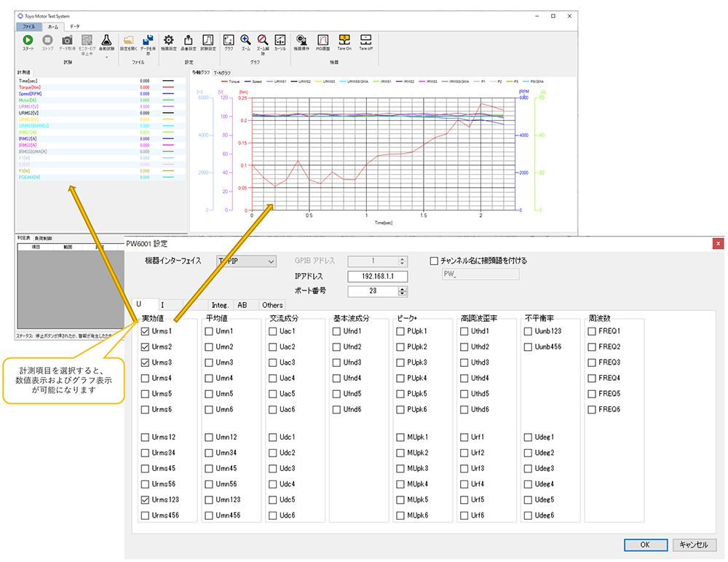Open settings file with 設定を開く folder icon
This screenshot has height=562, width=728.
point(129,41)
